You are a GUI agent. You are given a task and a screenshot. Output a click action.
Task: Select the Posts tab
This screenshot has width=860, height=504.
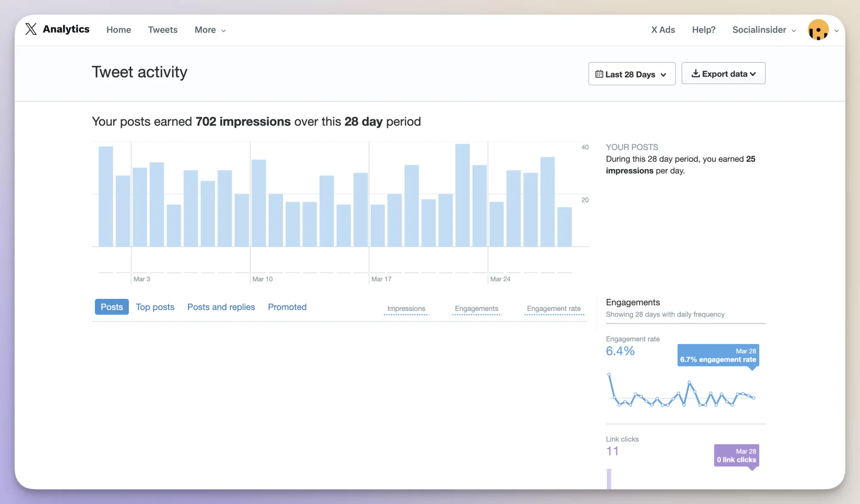pos(111,307)
